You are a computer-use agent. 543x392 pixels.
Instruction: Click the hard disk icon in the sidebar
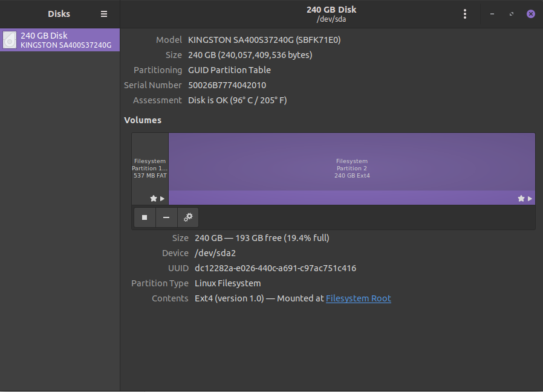click(10, 40)
